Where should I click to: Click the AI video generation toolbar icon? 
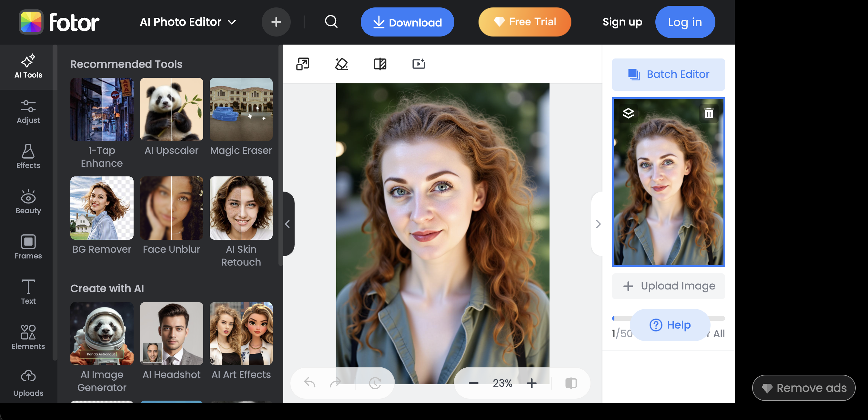point(419,64)
